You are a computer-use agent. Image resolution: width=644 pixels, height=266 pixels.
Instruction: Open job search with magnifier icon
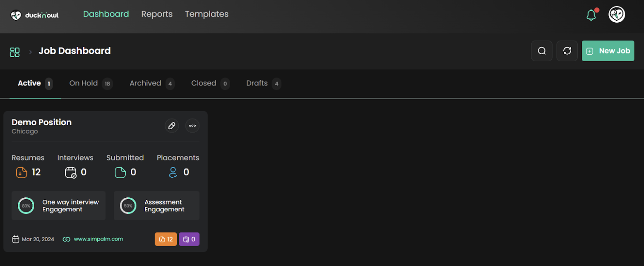tap(541, 51)
